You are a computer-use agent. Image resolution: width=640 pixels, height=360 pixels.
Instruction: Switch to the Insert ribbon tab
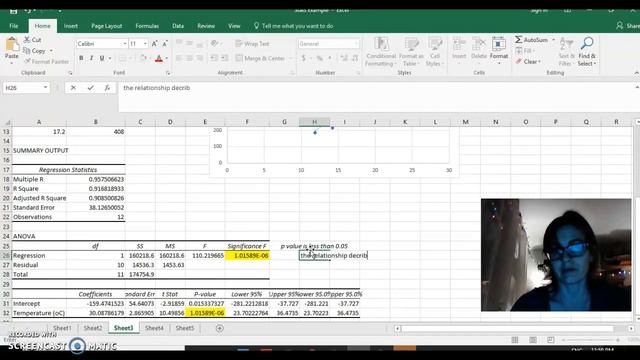(x=71, y=26)
